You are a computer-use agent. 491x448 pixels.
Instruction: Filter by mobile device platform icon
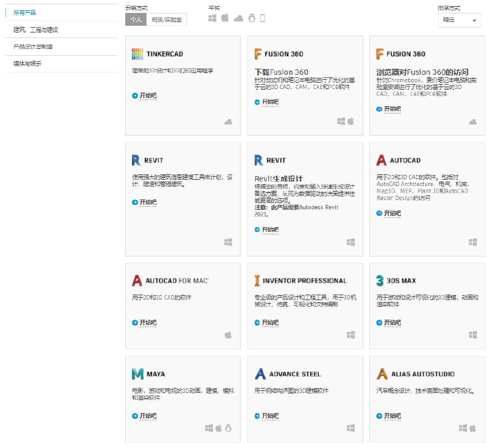(x=263, y=18)
